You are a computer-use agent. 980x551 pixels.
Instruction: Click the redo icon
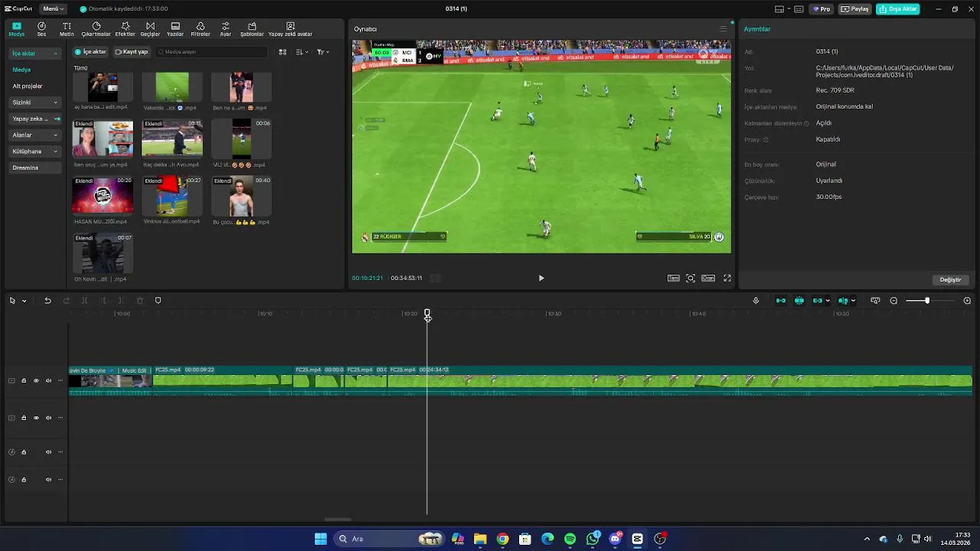(66, 301)
